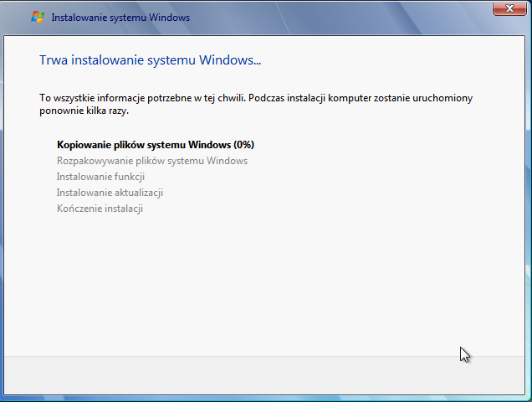Viewport: 532px width, 402px height.
Task: Click the "Instalowanie funkcji" step
Action: pyautogui.click(x=100, y=177)
